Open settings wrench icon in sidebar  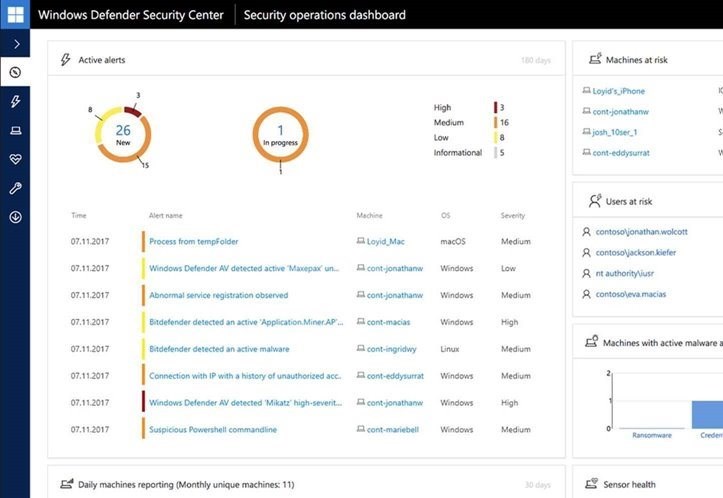(15, 188)
